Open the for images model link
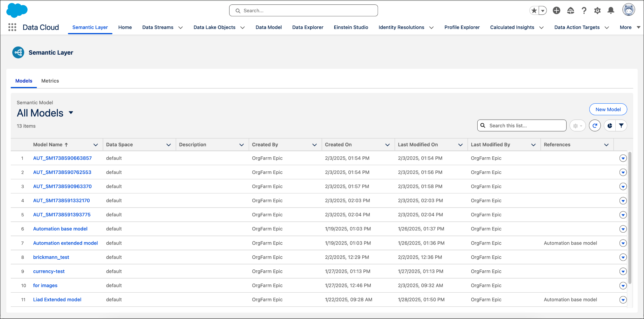 point(45,285)
